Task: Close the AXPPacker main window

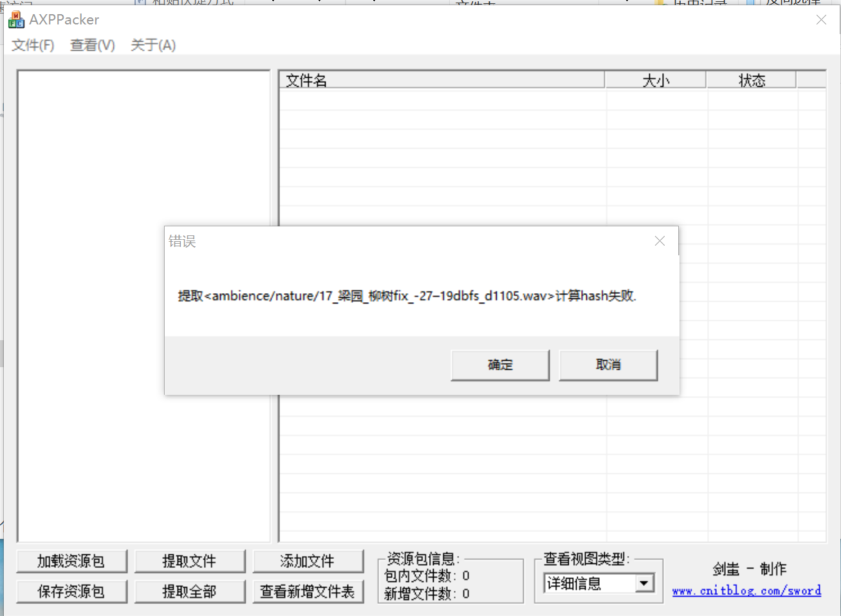Action: (x=821, y=20)
